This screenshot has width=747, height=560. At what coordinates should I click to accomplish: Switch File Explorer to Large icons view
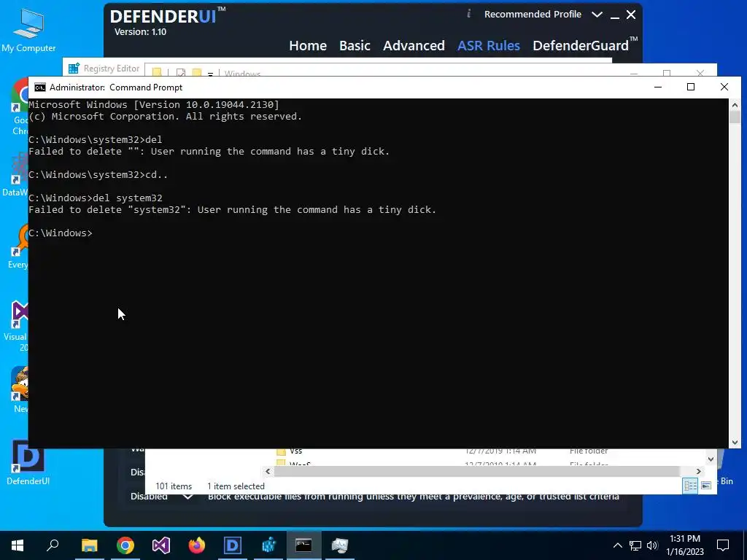pyautogui.click(x=706, y=486)
